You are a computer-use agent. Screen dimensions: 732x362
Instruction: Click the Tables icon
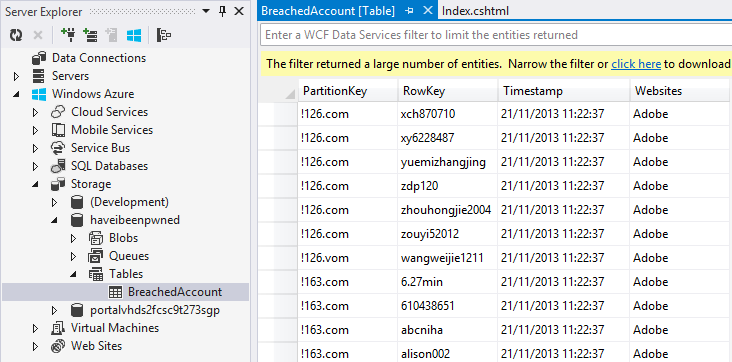click(96, 274)
